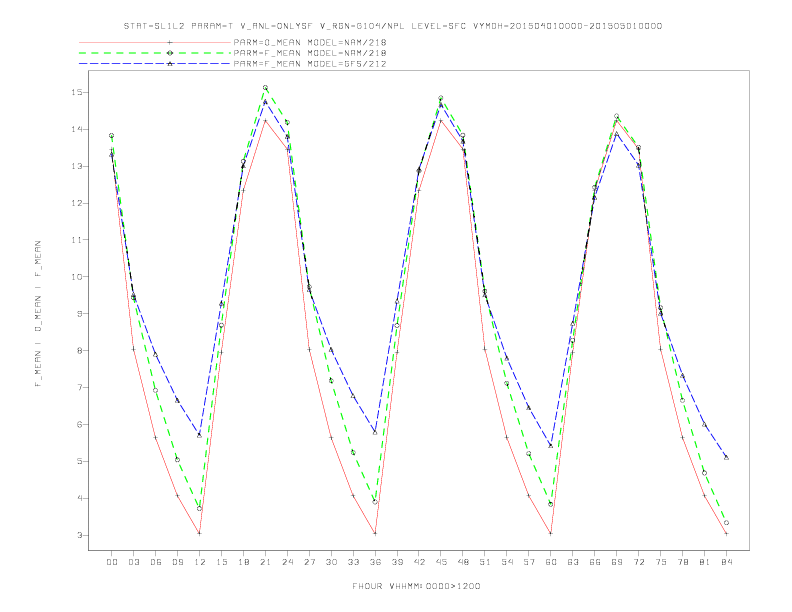792x612 pixels.
Task: Click y-axis tick label 13
Action: 76,166
